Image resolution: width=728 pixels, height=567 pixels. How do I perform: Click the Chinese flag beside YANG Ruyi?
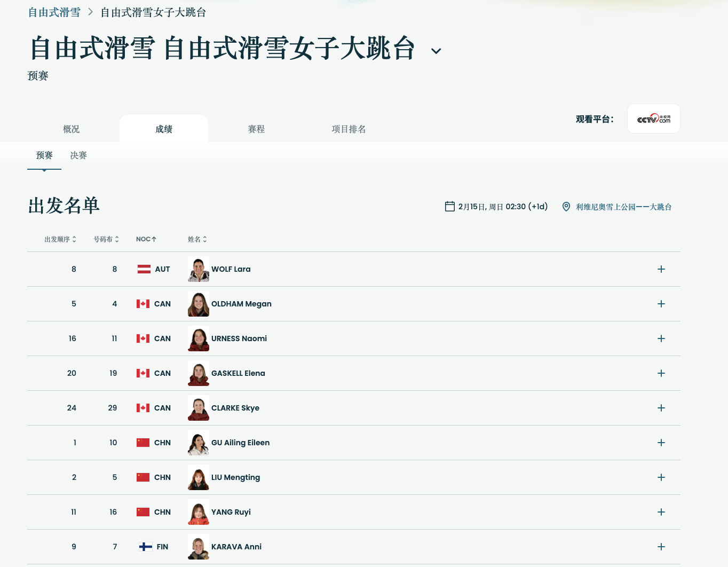(143, 512)
